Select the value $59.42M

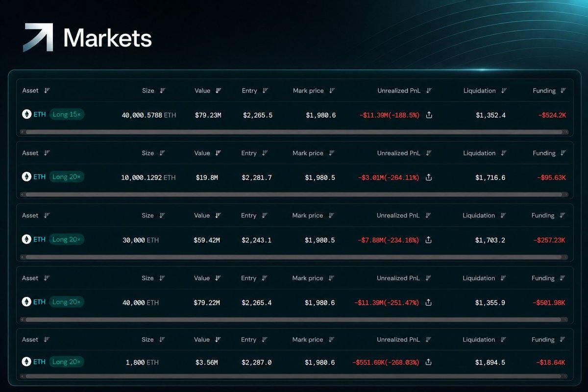(x=207, y=241)
